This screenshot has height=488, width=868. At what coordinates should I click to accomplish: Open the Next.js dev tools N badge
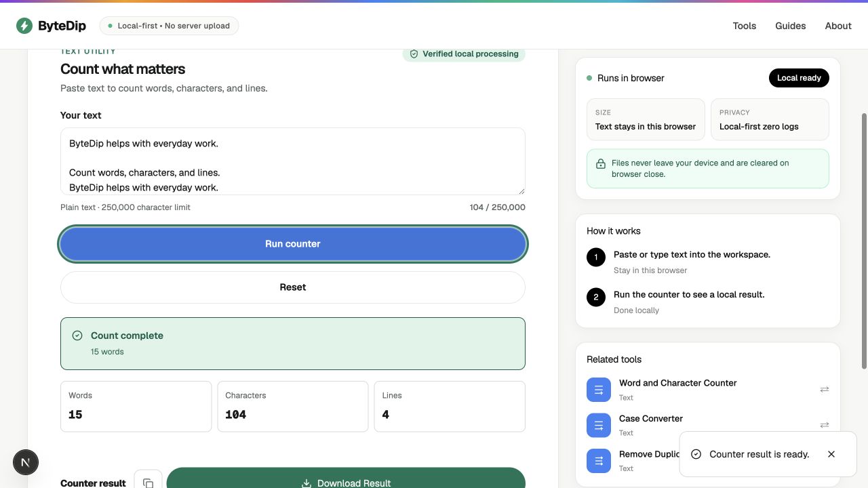[26, 462]
